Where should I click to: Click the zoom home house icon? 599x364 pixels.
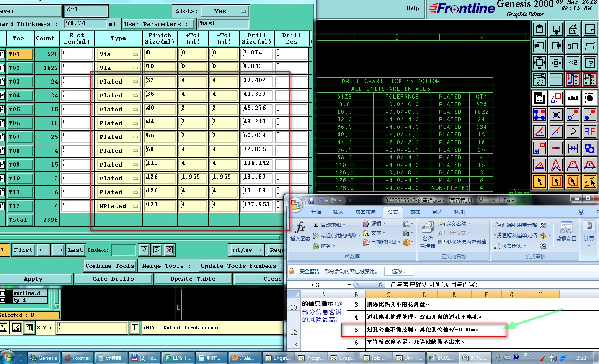[573, 29]
